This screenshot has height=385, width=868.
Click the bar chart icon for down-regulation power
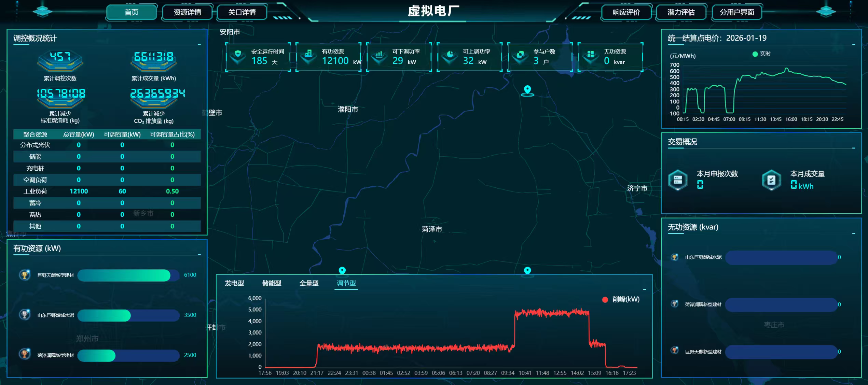tap(379, 55)
